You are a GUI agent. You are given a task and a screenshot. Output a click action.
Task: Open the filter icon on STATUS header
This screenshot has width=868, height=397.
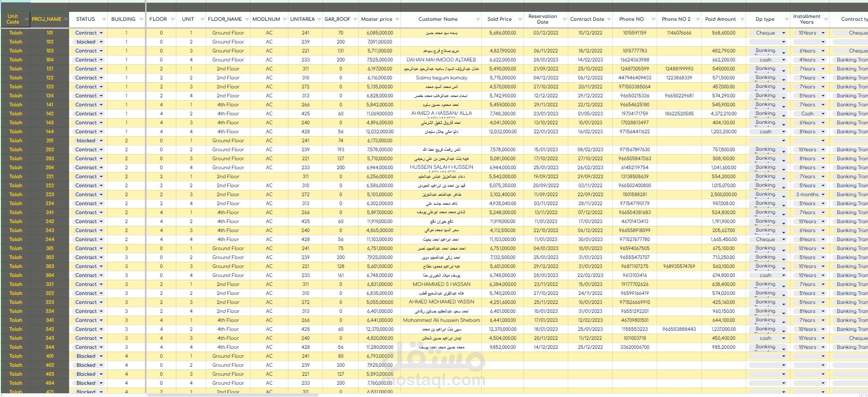click(104, 19)
